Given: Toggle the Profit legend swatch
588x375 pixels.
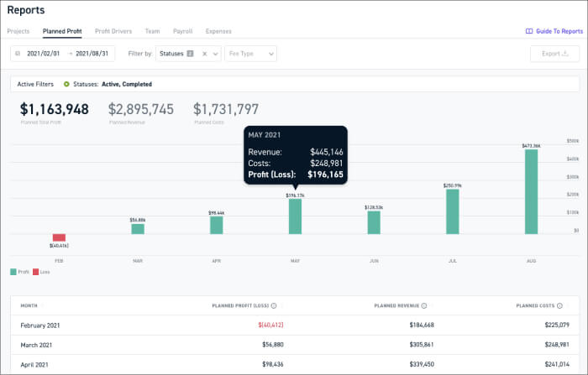Looking at the screenshot, I should tap(13, 272).
